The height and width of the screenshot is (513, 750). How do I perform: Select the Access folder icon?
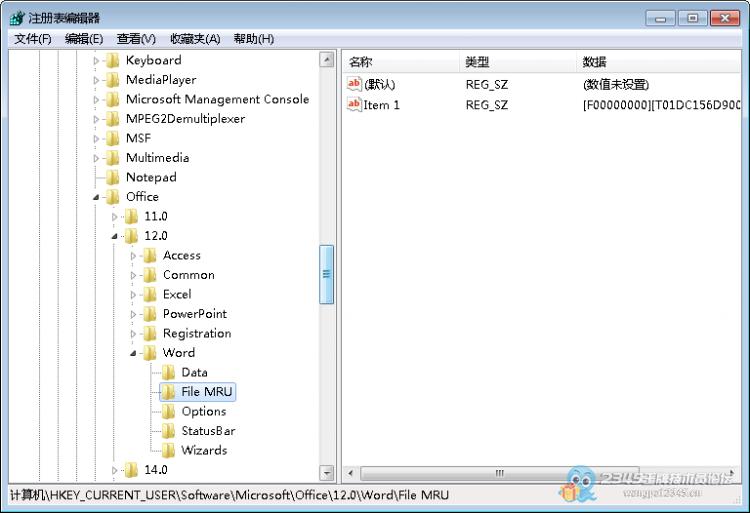pyautogui.click(x=150, y=255)
